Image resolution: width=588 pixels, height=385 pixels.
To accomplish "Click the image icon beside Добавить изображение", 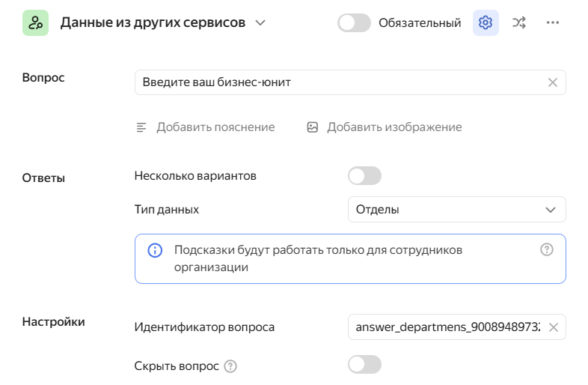I will pos(313,127).
